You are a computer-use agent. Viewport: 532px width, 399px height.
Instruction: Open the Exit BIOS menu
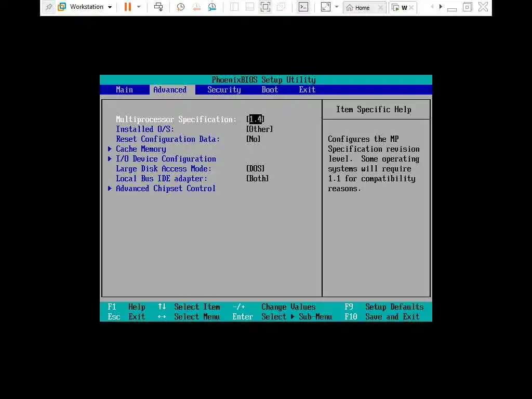[x=307, y=89]
